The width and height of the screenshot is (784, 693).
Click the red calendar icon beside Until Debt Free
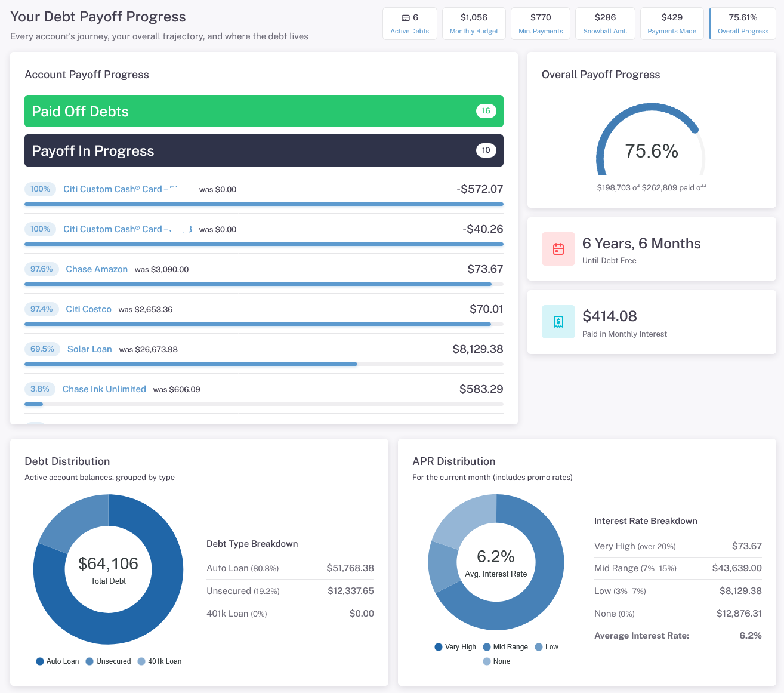558,249
